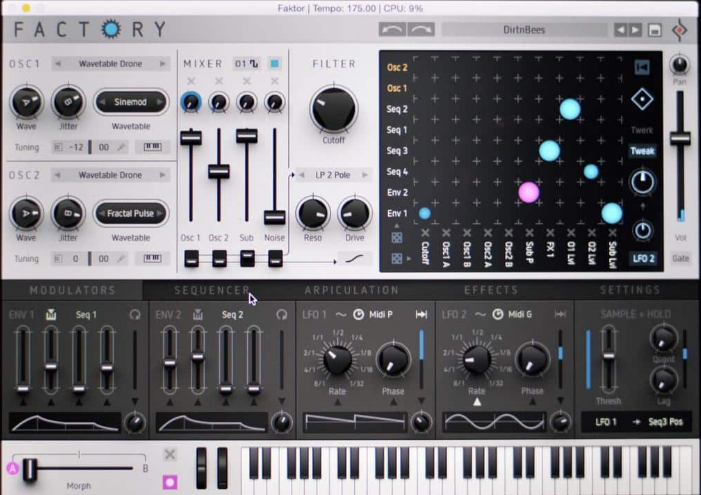
Task: Toggle the Gate button
Action: [680, 258]
